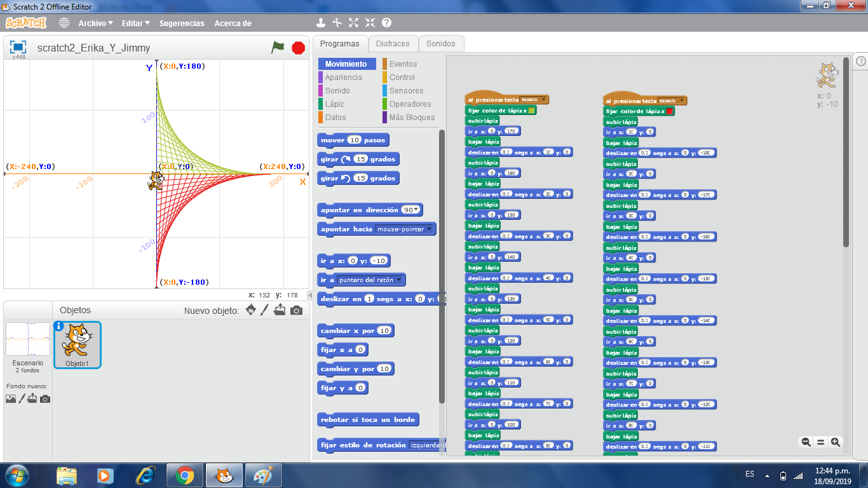Viewport: 868px width, 488px height.
Task: Click the green swatch in 'fijar color de lápiz'
Action: (531, 110)
